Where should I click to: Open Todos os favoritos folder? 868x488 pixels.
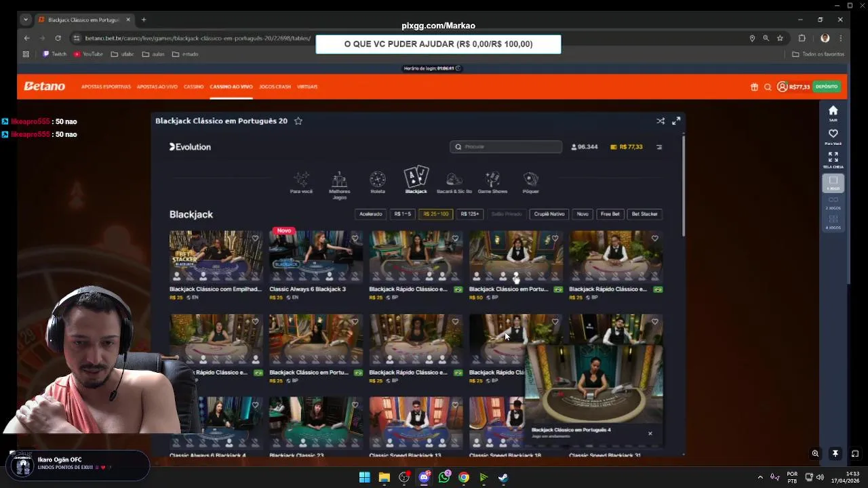(818, 54)
